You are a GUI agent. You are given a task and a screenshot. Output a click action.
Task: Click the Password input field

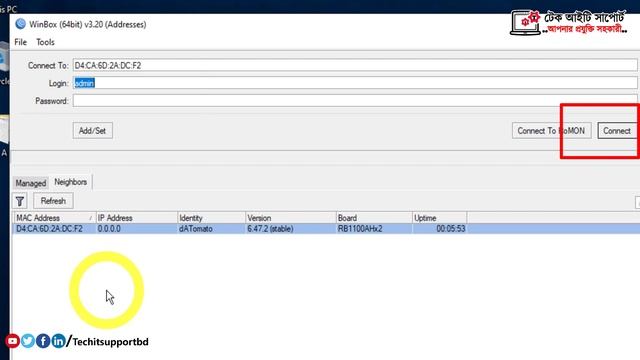click(x=355, y=101)
